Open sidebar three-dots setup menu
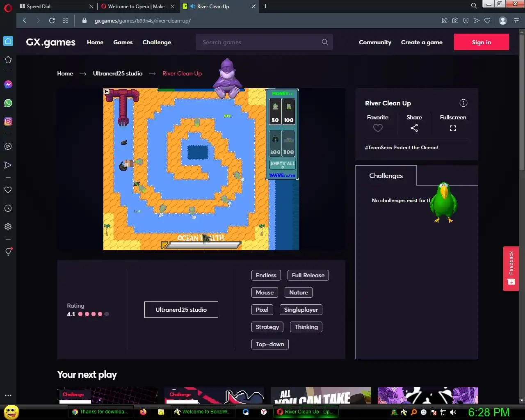Image resolution: width=525 pixels, height=420 pixels. click(x=8, y=395)
